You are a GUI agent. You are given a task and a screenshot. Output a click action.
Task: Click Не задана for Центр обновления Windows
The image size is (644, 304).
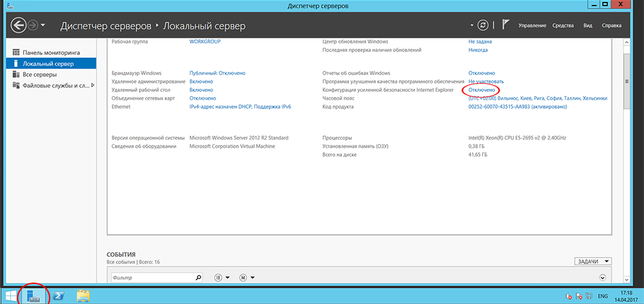[x=480, y=42]
